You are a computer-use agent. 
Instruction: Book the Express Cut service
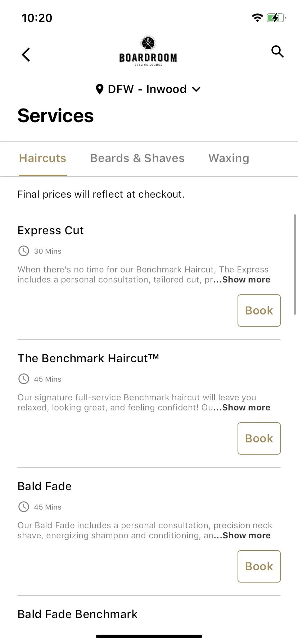(259, 310)
